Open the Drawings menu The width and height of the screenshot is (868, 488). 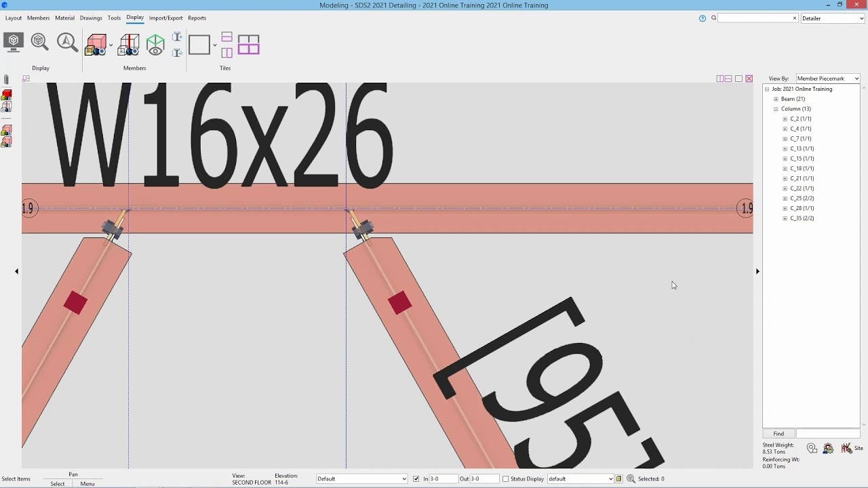pyautogui.click(x=91, y=18)
